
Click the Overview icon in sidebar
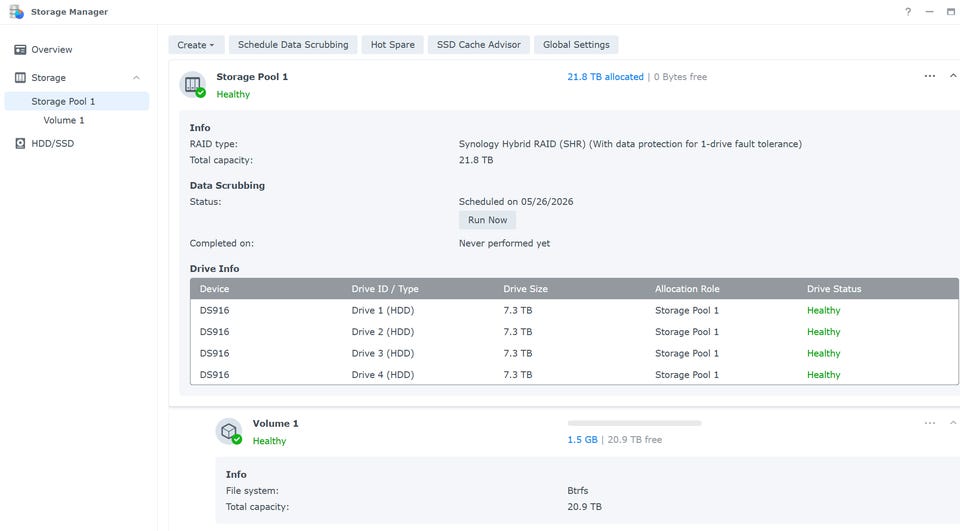click(20, 49)
